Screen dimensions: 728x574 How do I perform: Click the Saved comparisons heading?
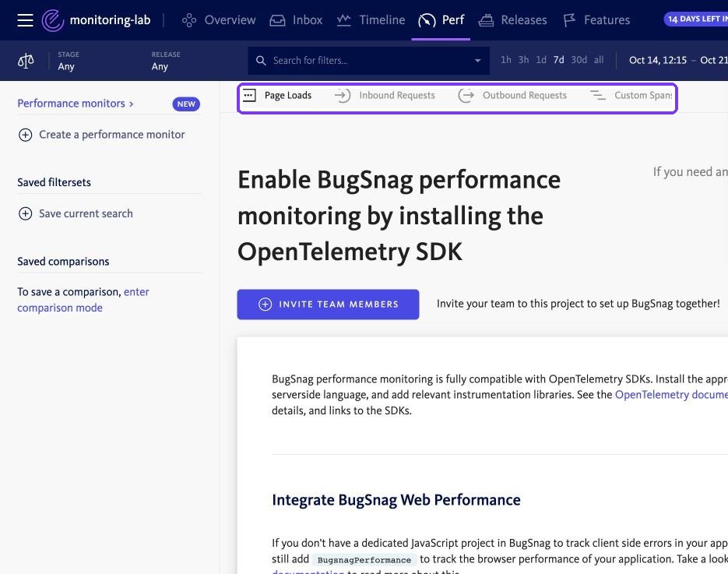click(x=63, y=262)
